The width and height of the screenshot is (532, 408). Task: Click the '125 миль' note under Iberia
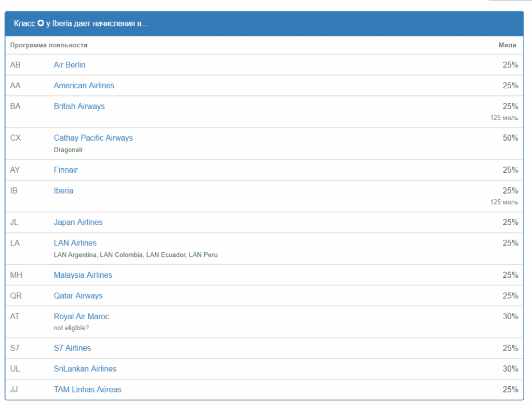coord(504,202)
